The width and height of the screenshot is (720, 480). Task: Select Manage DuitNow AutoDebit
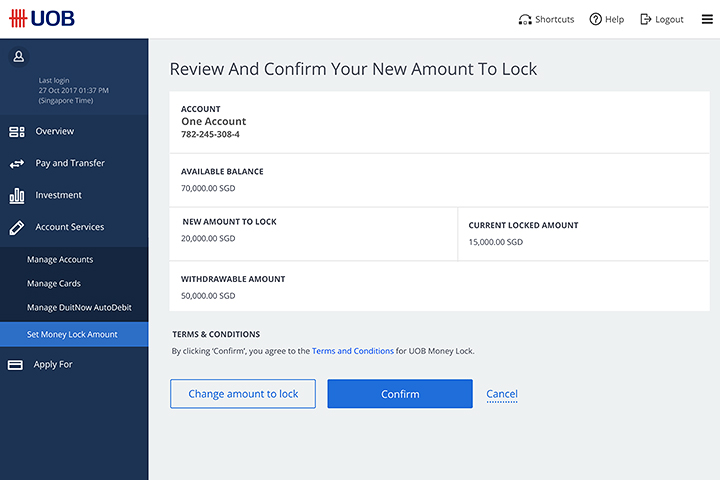click(x=79, y=307)
